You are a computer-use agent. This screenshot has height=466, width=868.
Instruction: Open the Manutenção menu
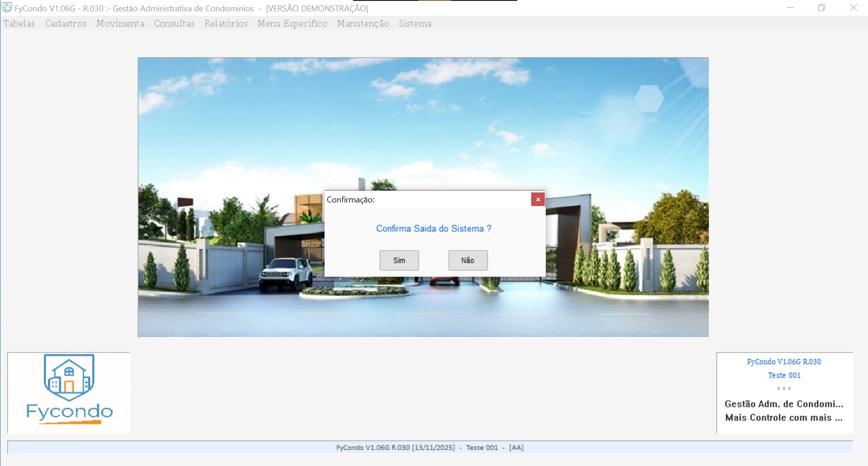[363, 24]
